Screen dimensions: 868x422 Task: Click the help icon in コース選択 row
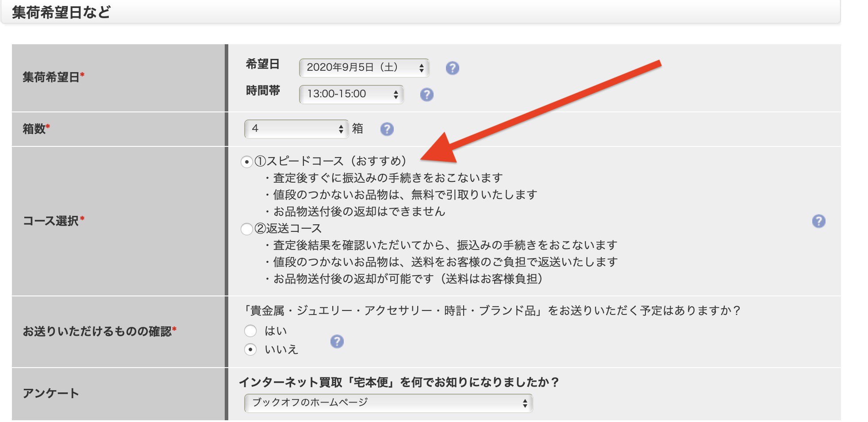[x=818, y=221]
